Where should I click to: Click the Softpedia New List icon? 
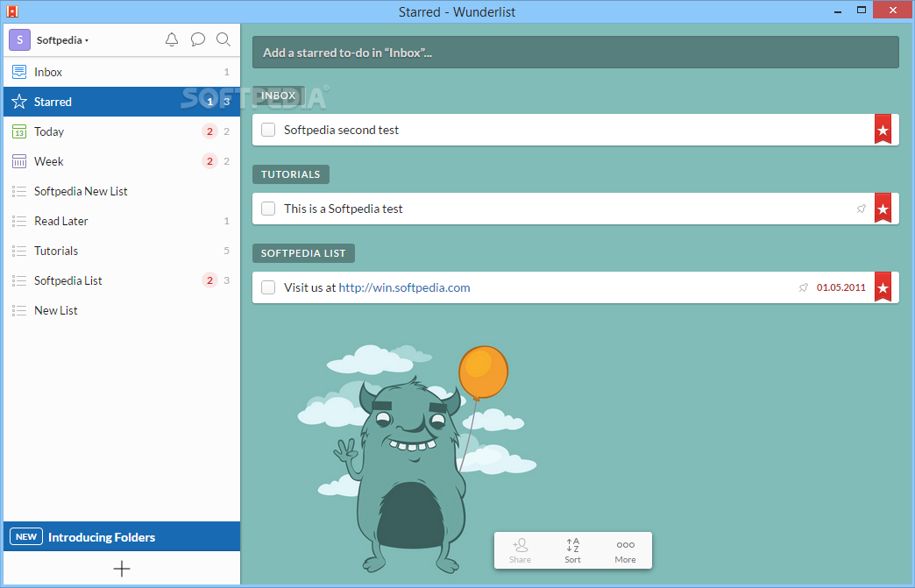(19, 191)
